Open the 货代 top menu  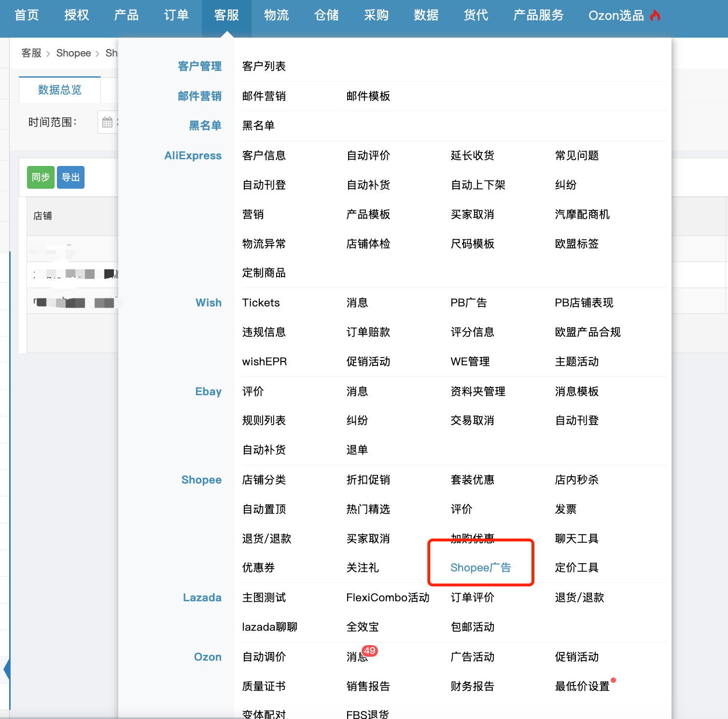click(476, 15)
